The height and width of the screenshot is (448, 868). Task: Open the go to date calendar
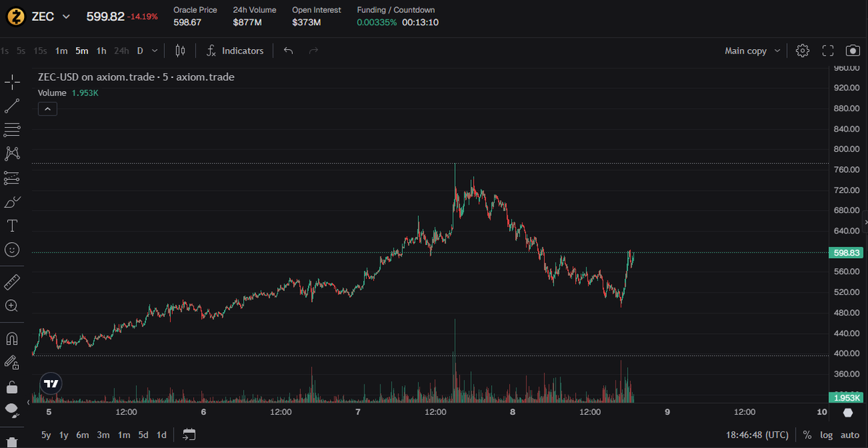pyautogui.click(x=189, y=434)
